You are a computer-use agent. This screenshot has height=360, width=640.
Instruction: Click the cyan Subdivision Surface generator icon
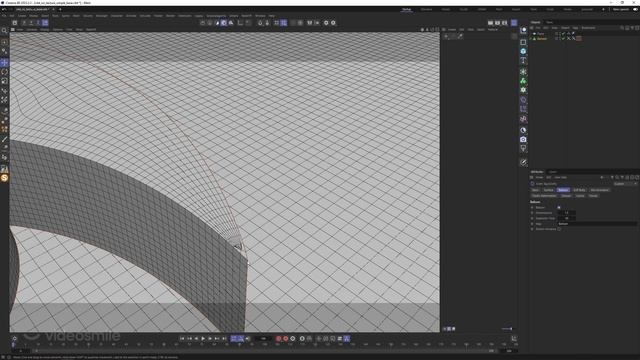click(x=523, y=51)
